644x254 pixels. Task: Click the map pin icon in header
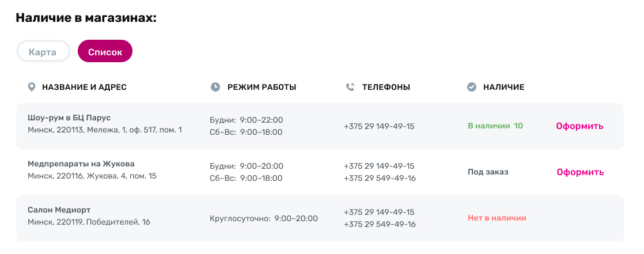[32, 87]
